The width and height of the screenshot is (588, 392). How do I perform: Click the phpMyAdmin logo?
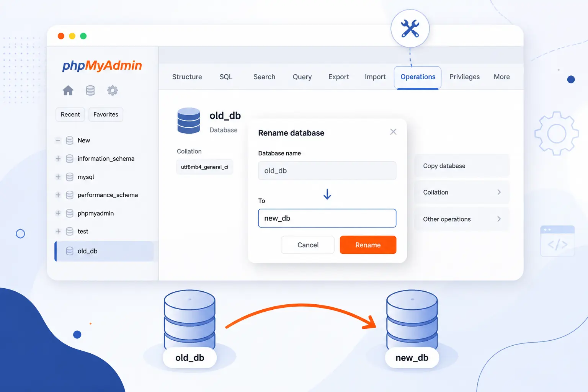(102, 65)
